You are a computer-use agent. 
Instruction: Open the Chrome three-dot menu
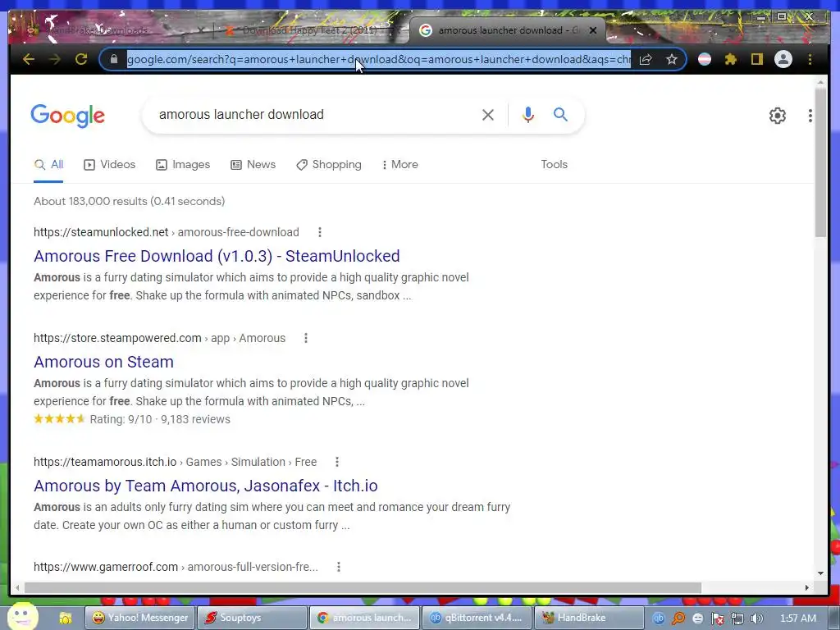point(810,59)
